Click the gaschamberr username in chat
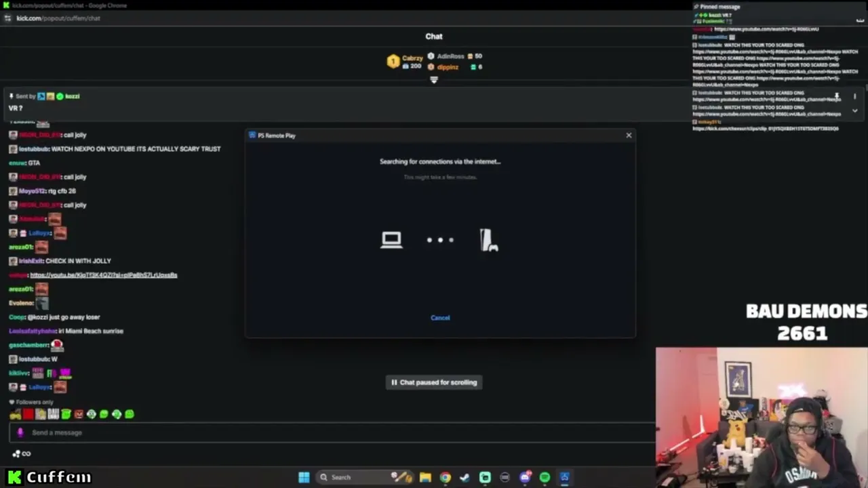The width and height of the screenshot is (868, 488). (28, 345)
